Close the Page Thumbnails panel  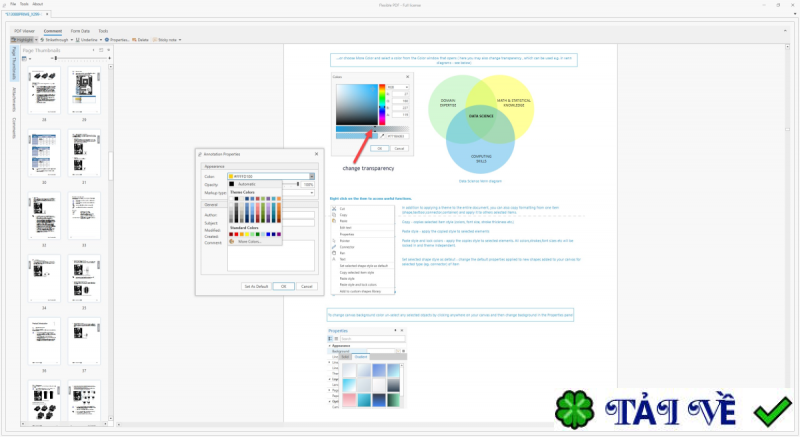[x=108, y=50]
